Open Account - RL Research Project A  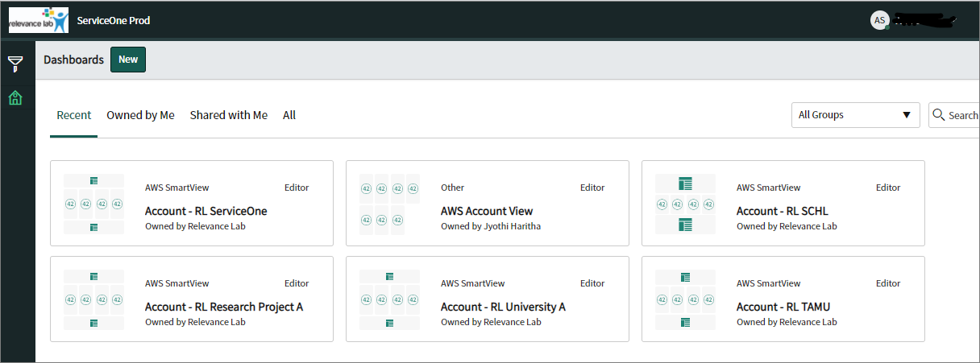[224, 307]
